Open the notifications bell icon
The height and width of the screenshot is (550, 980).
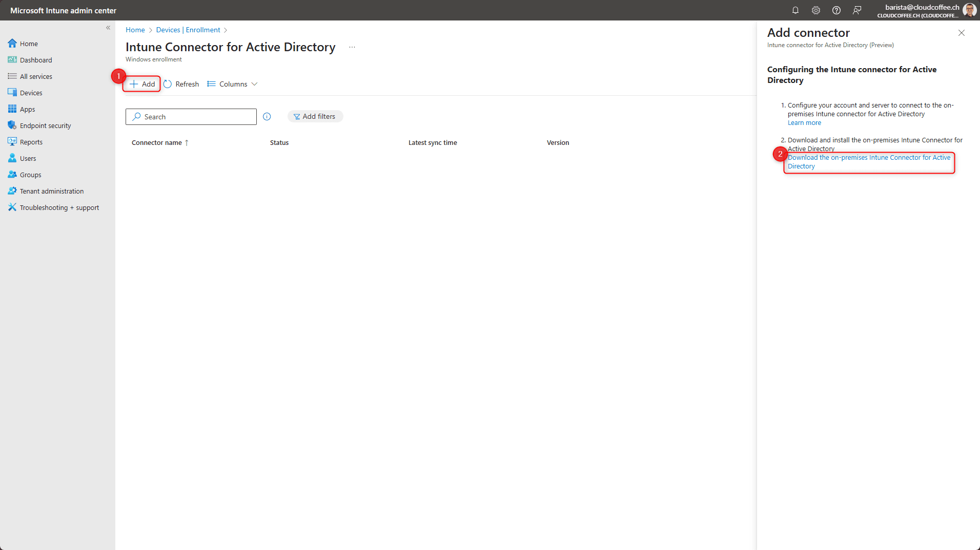pyautogui.click(x=795, y=10)
